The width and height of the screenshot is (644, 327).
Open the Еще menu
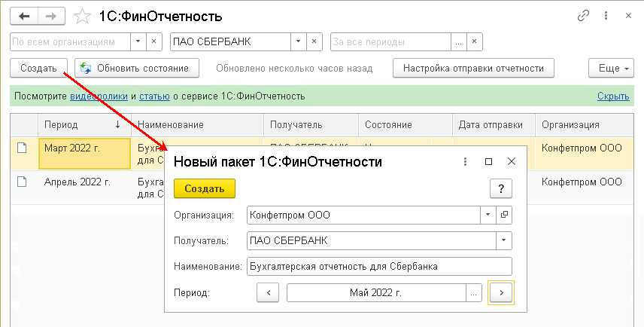click(x=613, y=69)
